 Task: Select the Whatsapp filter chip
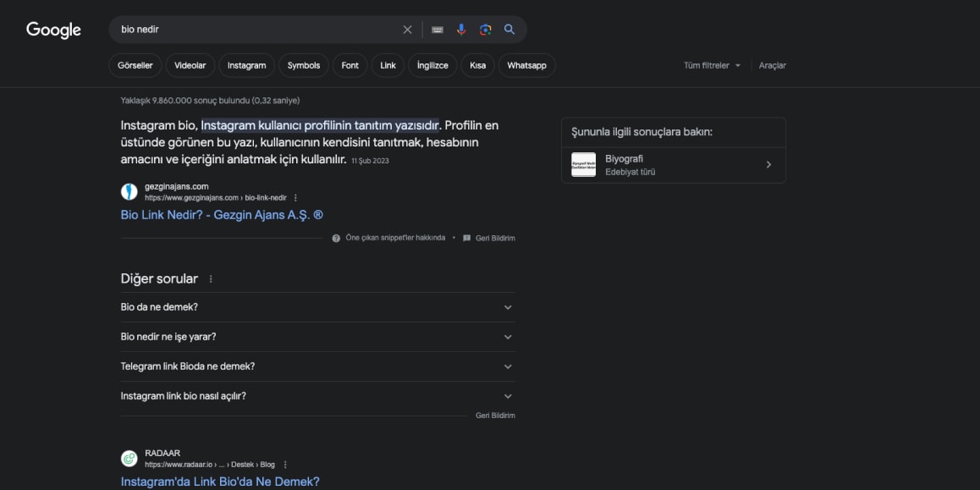(527, 66)
